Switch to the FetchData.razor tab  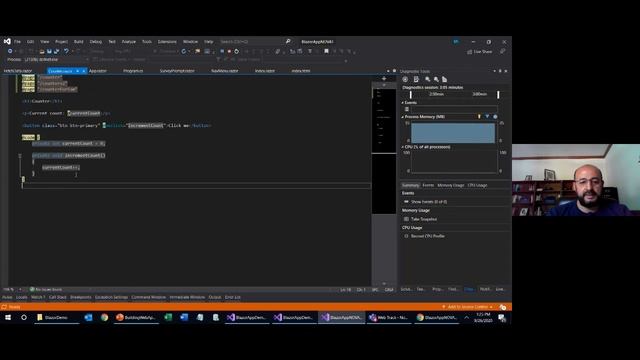coord(18,71)
